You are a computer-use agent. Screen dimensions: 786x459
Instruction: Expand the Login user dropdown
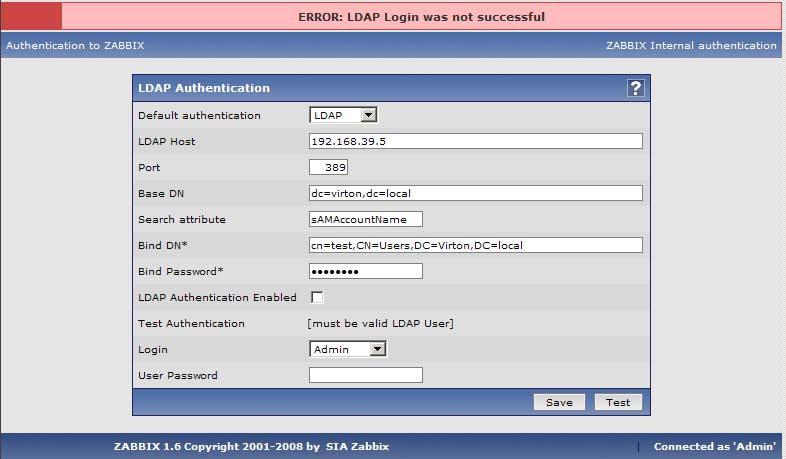pyautogui.click(x=347, y=349)
